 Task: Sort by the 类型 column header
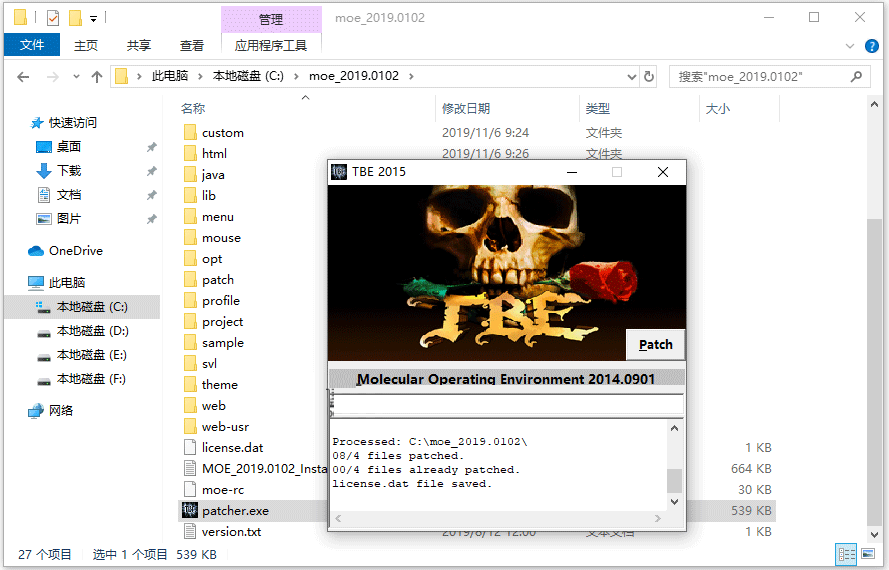598,108
